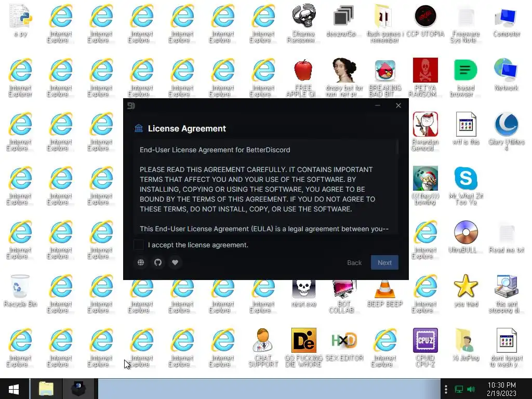Select the CCP UTOPIA desktop icon
The image size is (532, 399).
pos(425,20)
